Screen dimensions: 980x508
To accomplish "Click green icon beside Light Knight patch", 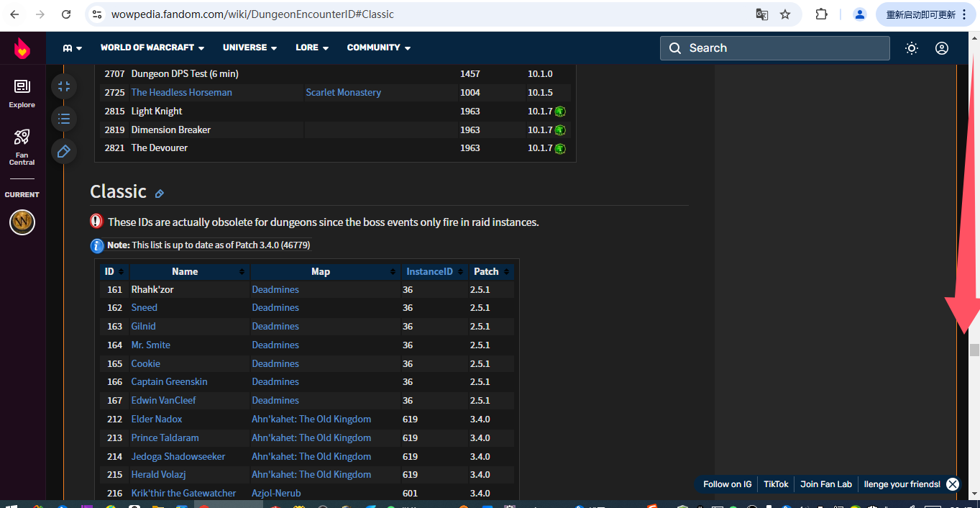I will click(560, 112).
